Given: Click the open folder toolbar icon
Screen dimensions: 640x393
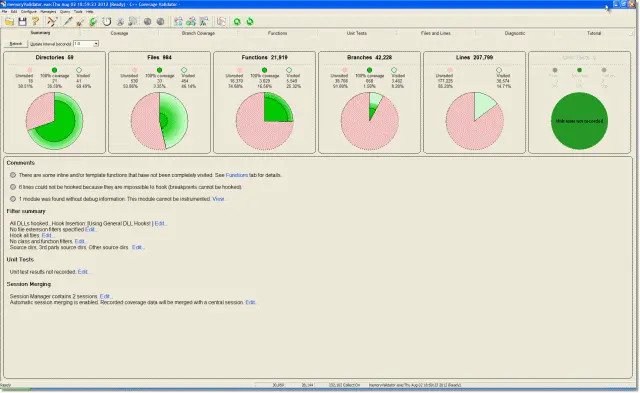Looking at the screenshot, I should click(9, 22).
